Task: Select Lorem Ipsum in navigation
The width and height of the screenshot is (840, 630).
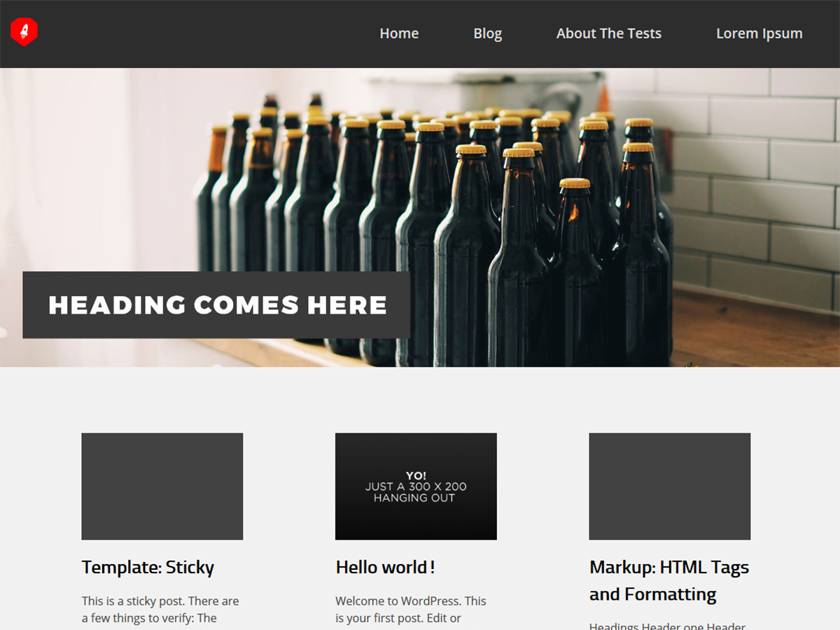Action: [759, 34]
